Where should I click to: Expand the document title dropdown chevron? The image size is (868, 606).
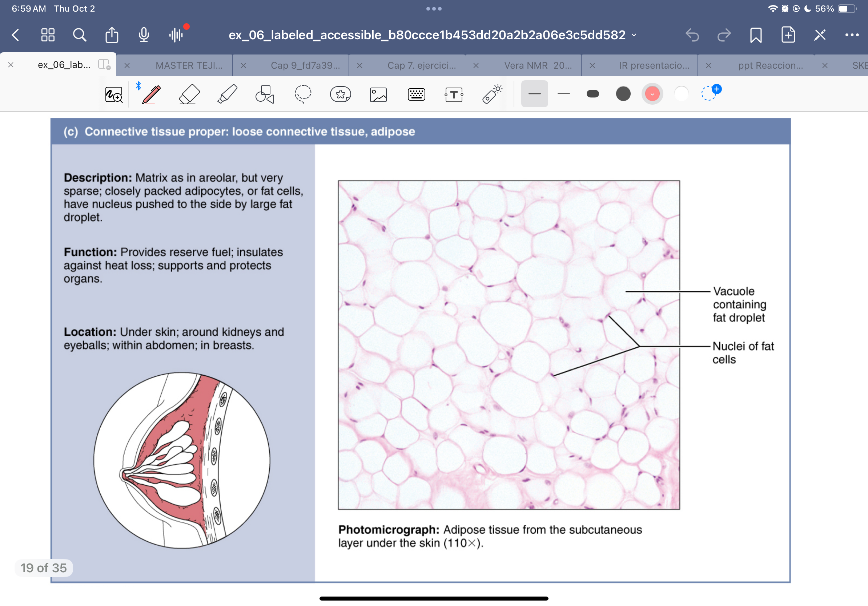tap(634, 35)
